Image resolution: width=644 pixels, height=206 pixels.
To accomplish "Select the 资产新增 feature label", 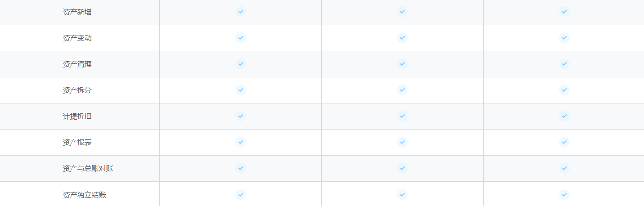I will click(77, 12).
